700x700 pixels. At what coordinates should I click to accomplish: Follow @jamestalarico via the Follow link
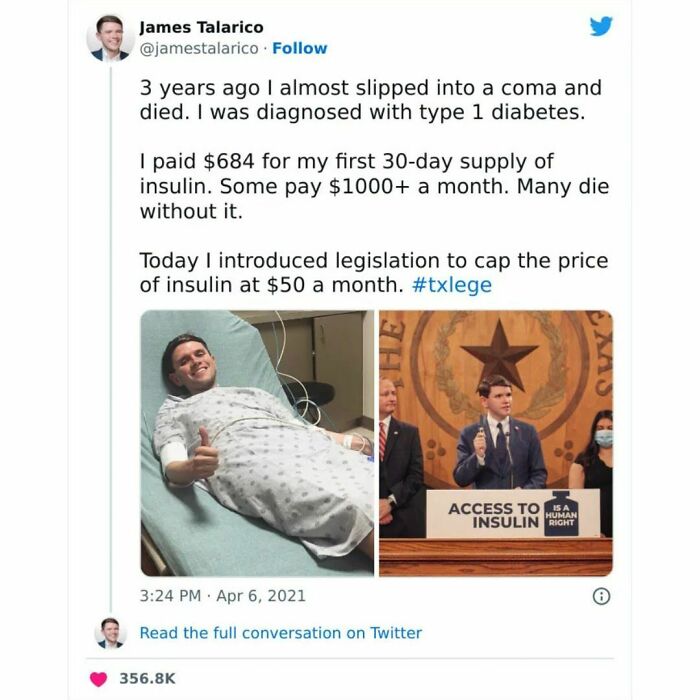coord(300,48)
